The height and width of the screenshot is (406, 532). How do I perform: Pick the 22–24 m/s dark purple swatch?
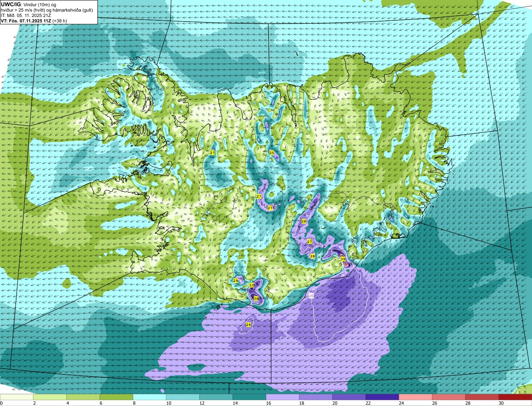[x=382, y=397]
